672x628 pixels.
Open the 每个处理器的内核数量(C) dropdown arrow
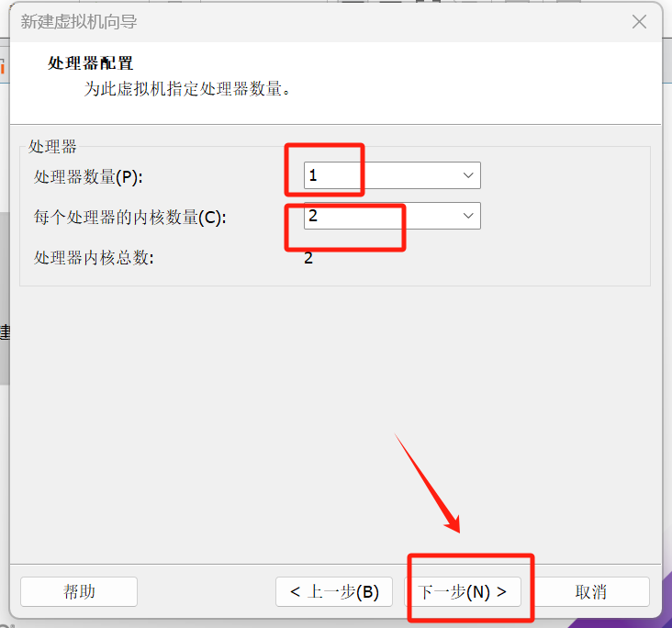coord(468,216)
